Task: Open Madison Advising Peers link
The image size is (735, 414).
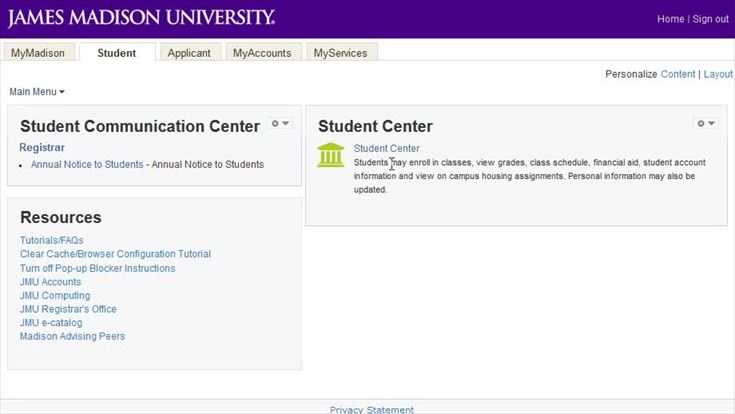Action: pos(72,336)
